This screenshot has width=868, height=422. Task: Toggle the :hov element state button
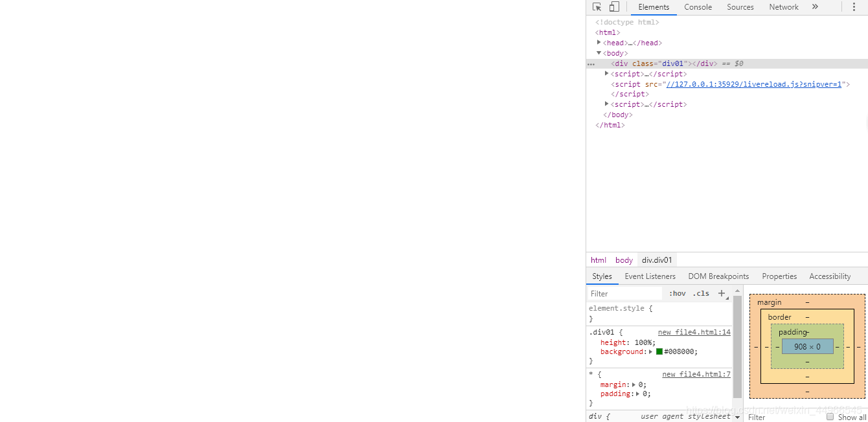[x=678, y=294]
